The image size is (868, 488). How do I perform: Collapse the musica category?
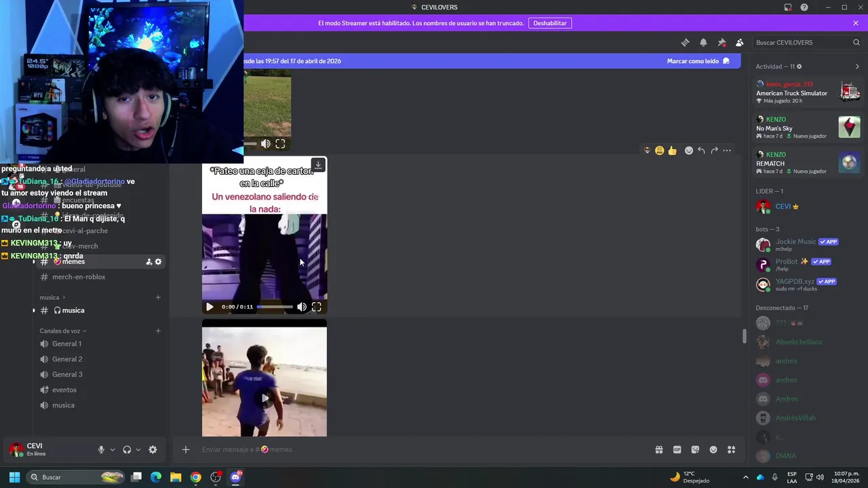[52, 298]
